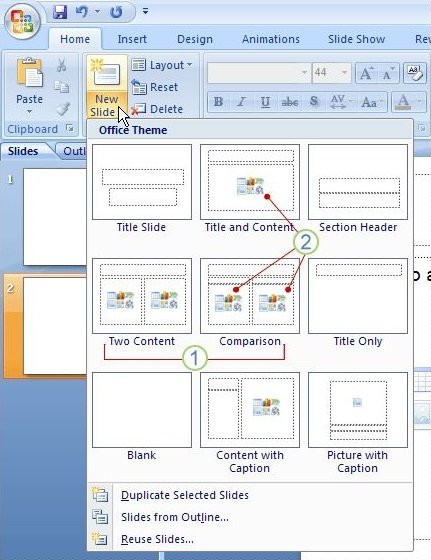Decrease font size with Shrink Font
431x560 pixels.
388,74
